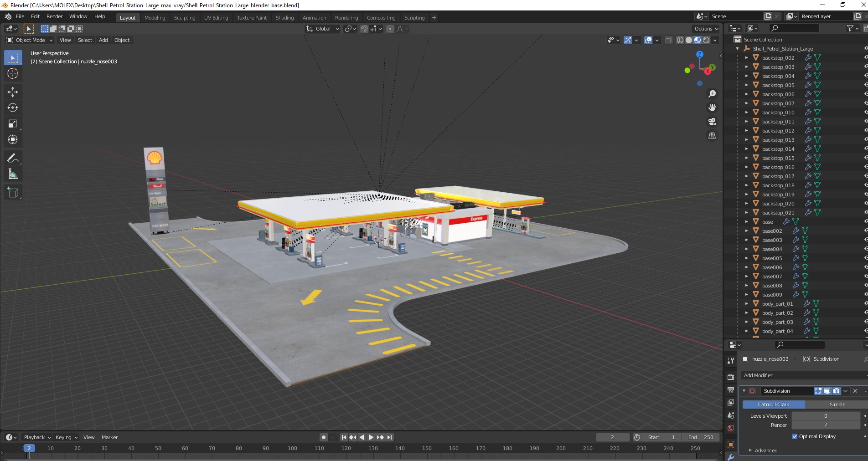
Task: Toggle viewport gizmos
Action: (x=628, y=40)
